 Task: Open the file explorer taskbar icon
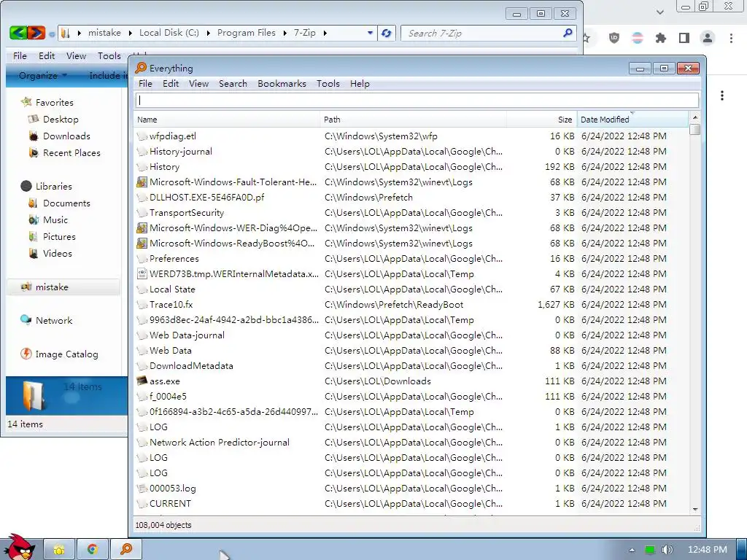(x=58, y=550)
